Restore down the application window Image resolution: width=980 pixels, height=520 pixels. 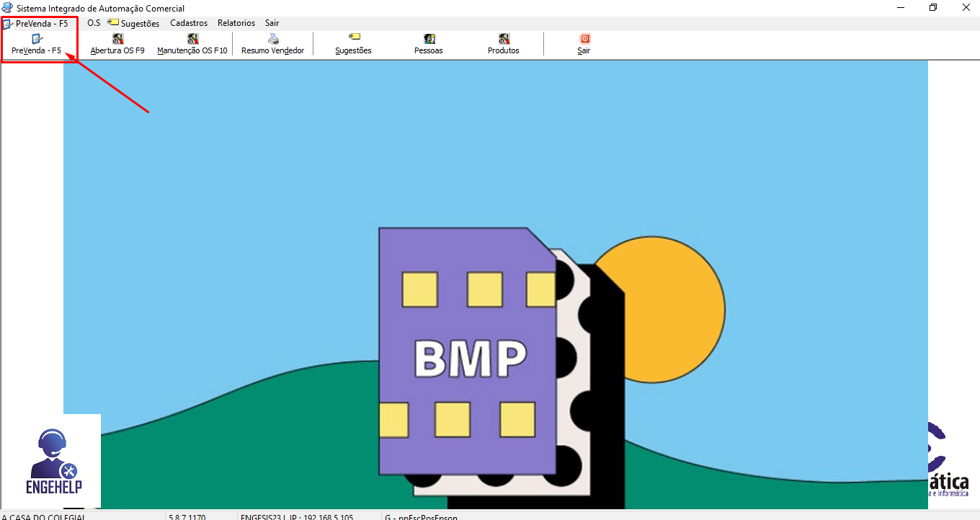(933, 8)
